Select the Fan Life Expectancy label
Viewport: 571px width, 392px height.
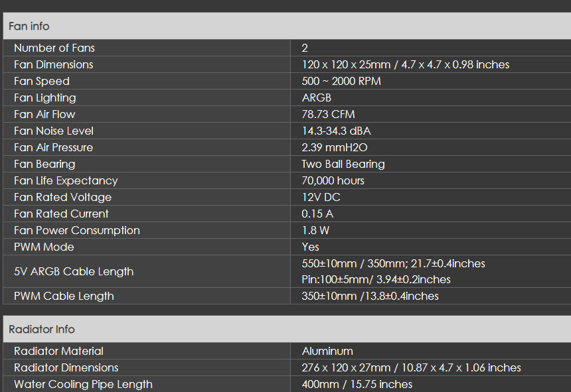click(x=66, y=180)
